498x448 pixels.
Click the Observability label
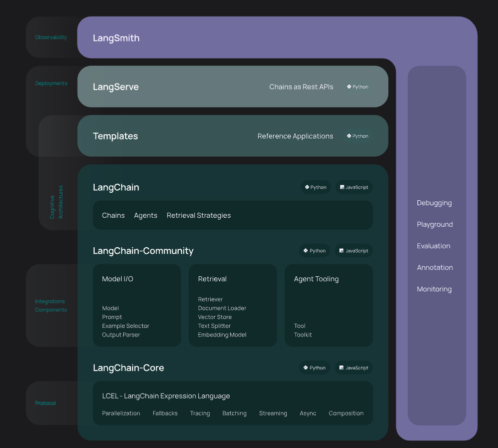click(51, 37)
